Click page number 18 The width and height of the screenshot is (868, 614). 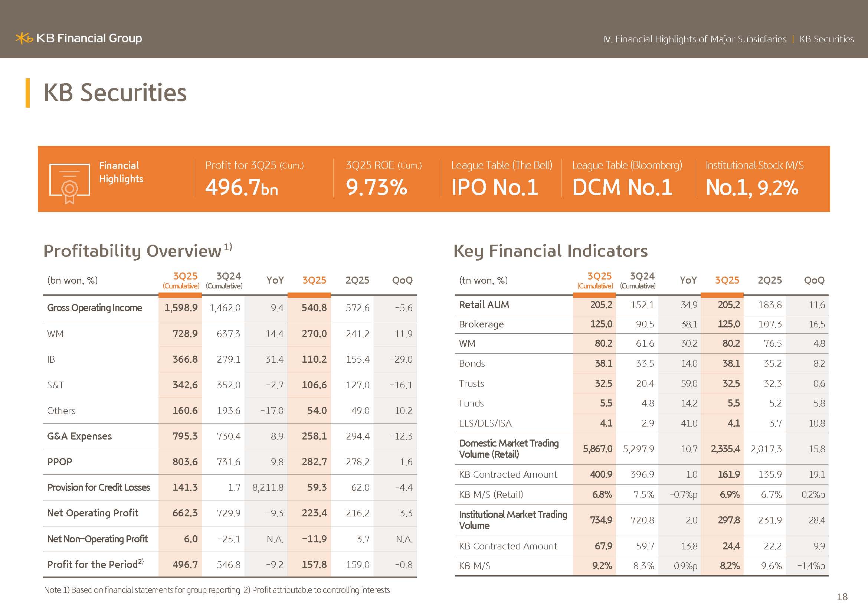pos(842,597)
